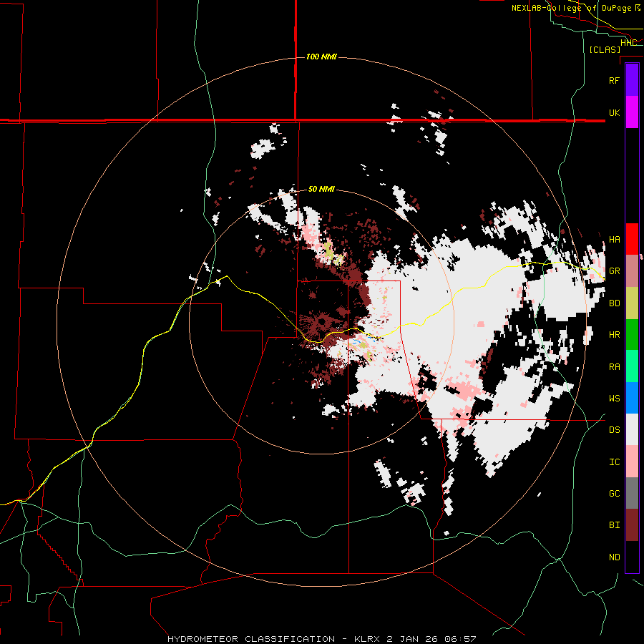This screenshot has width=644, height=644.
Task: Click the 'BI' legend label text
Action: pyautogui.click(x=614, y=525)
